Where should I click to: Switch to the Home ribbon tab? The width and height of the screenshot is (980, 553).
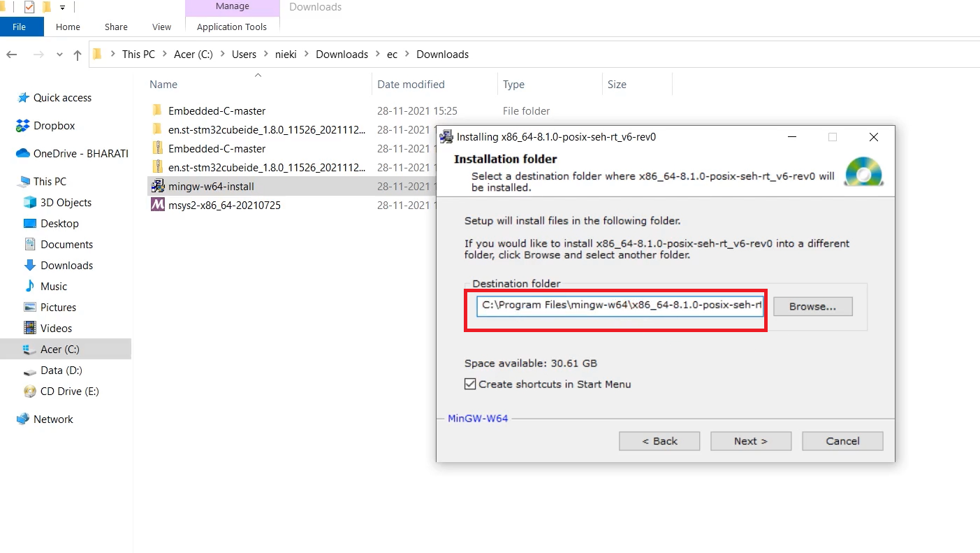[68, 27]
